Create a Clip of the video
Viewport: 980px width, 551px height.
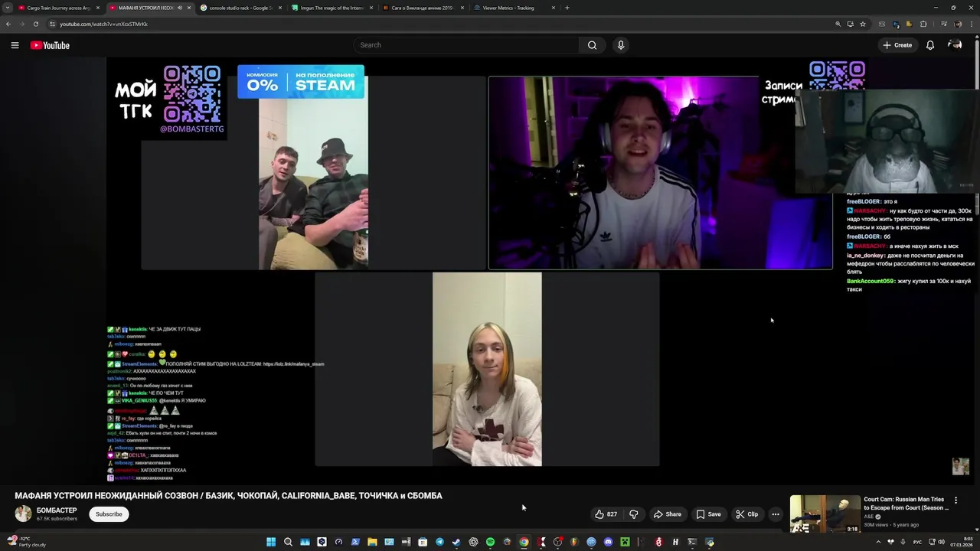(746, 514)
